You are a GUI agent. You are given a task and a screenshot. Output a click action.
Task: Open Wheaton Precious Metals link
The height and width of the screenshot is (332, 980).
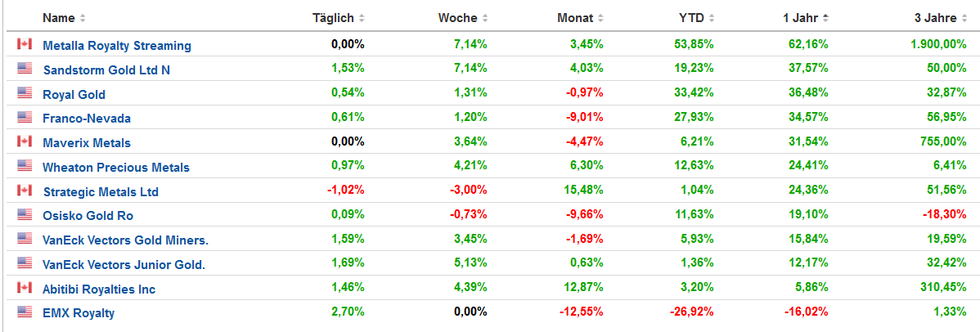coord(115,167)
